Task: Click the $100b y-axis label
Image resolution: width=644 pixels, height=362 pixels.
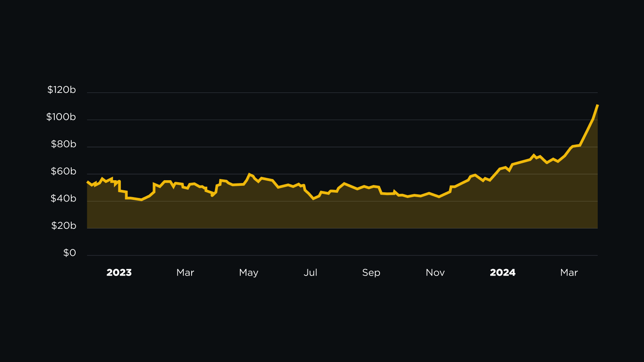Action: (61, 117)
